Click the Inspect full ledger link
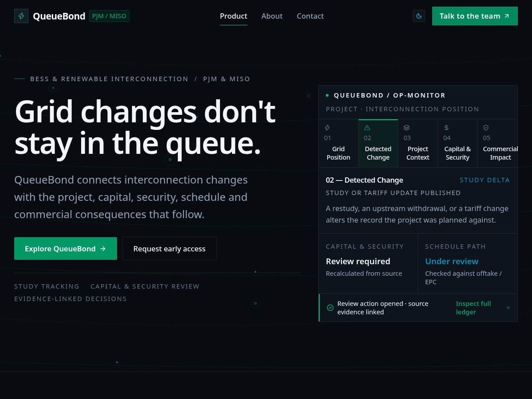 [483, 308]
